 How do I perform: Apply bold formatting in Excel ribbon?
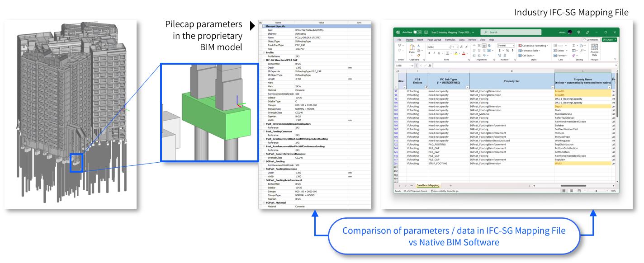[x=429, y=53]
